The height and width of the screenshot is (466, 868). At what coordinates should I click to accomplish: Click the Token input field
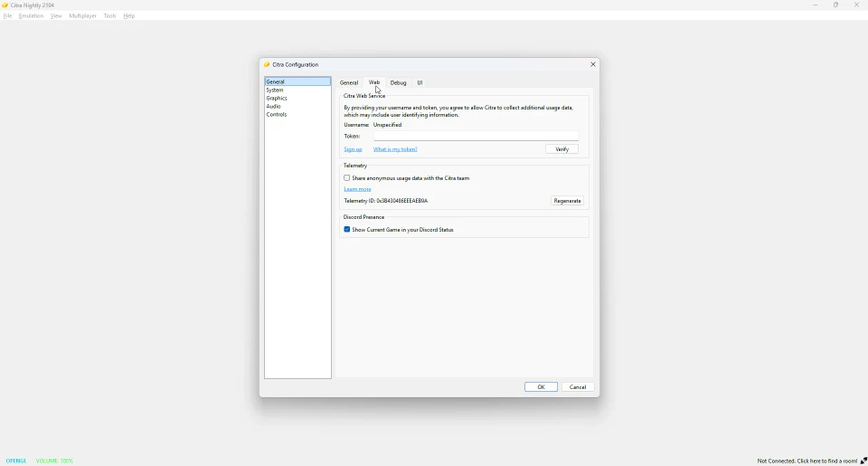476,136
